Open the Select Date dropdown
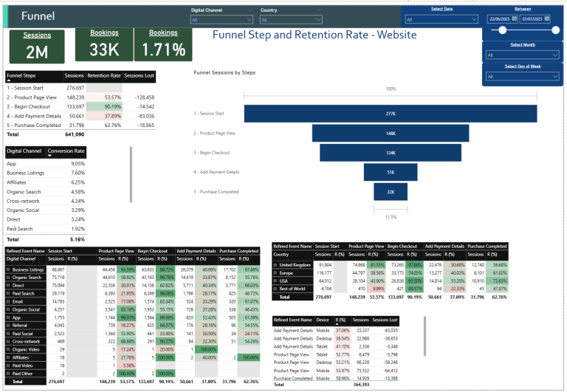567x392 pixels. [441, 18]
